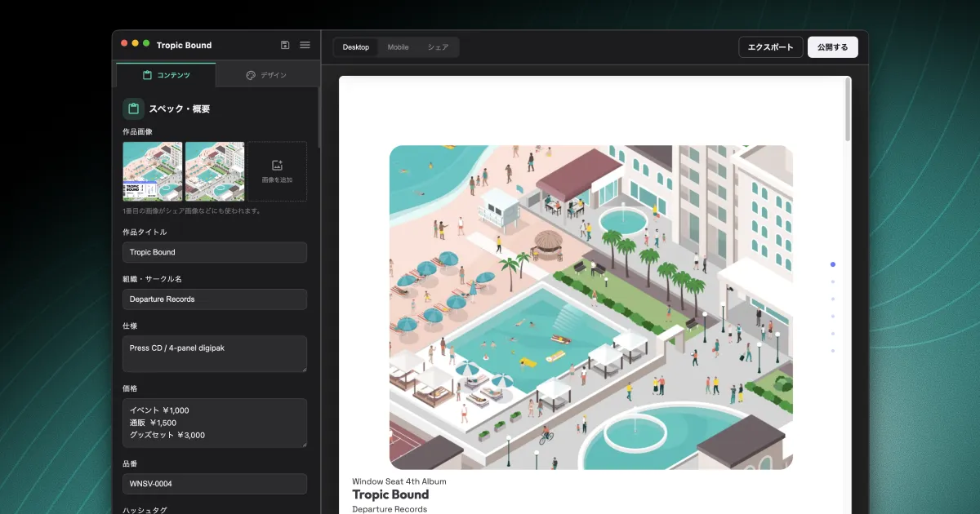Click the large album artwork in the preview
This screenshot has height=514, width=980.
[x=591, y=308]
